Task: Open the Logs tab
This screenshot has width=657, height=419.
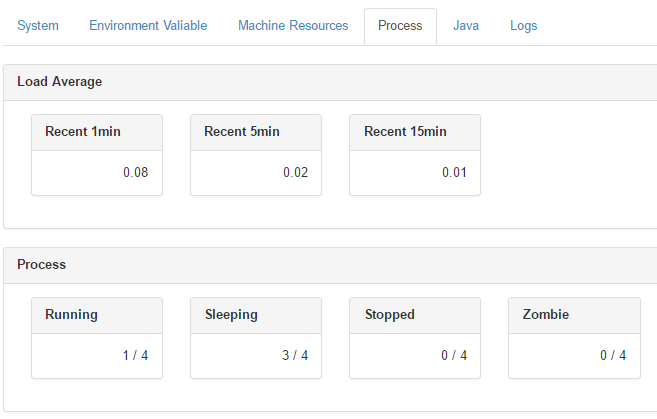Action: click(x=523, y=26)
